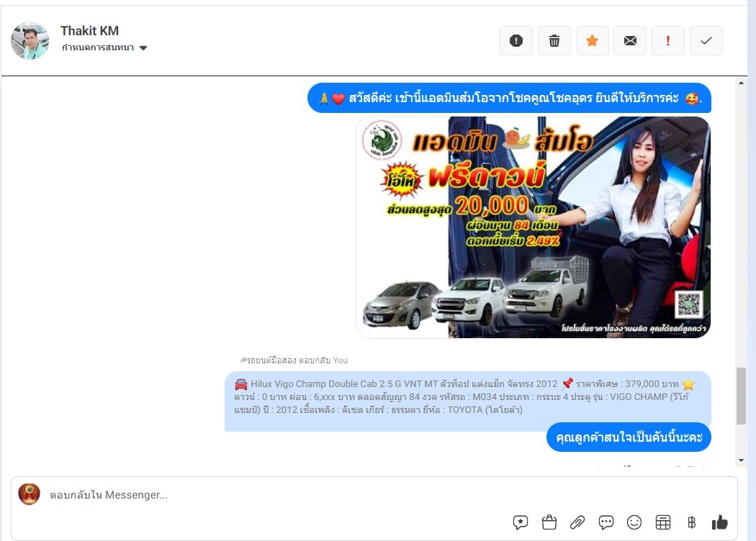
Task: Mark conversation unread with envelope icon
Action: point(630,41)
